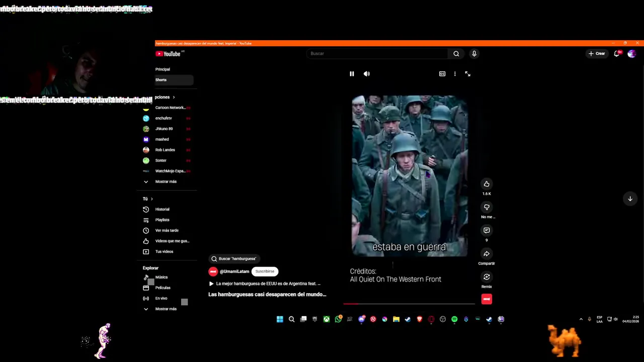Viewport: 644px width, 362px height.
Task: Toggle subtitles with the CC icon
Action: [x=442, y=74]
